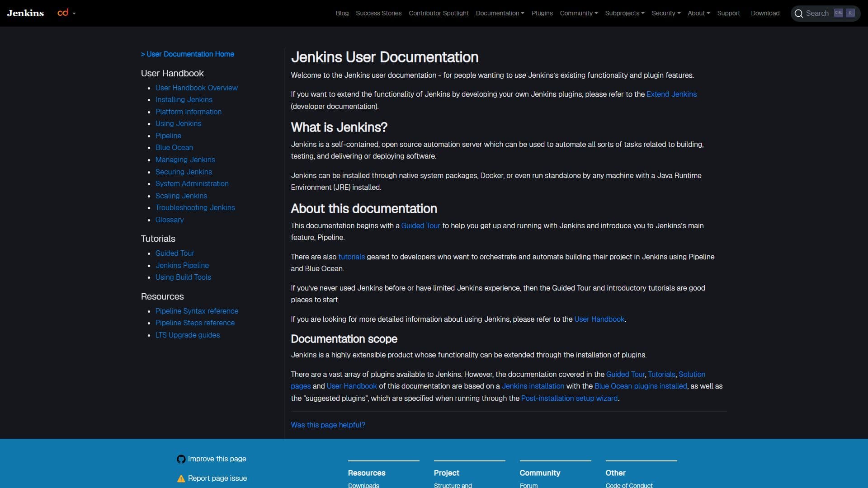The width and height of the screenshot is (868, 488).
Task: Open User Handbook Overview
Action: tap(196, 88)
